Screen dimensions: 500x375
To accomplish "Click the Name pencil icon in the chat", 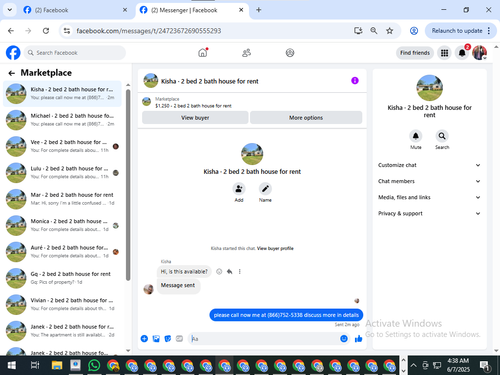I will point(265,189).
